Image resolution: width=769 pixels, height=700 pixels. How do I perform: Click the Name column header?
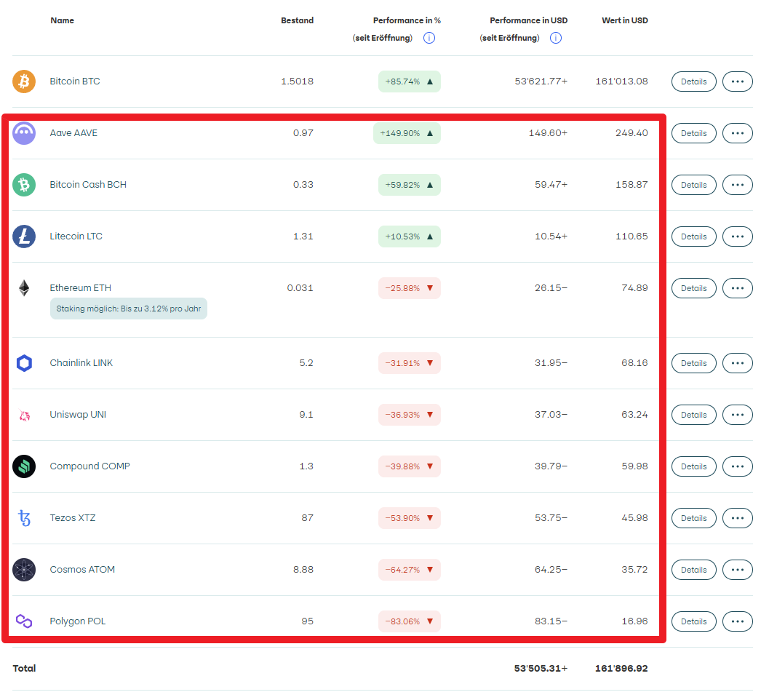(x=63, y=20)
